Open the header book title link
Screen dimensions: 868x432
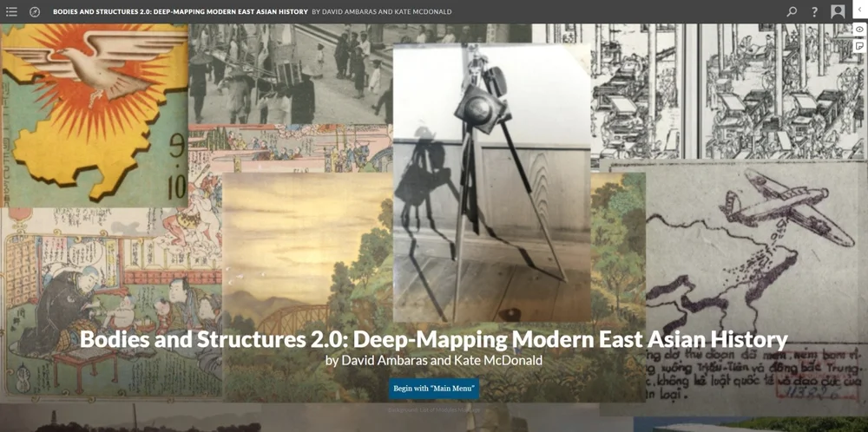tap(181, 11)
